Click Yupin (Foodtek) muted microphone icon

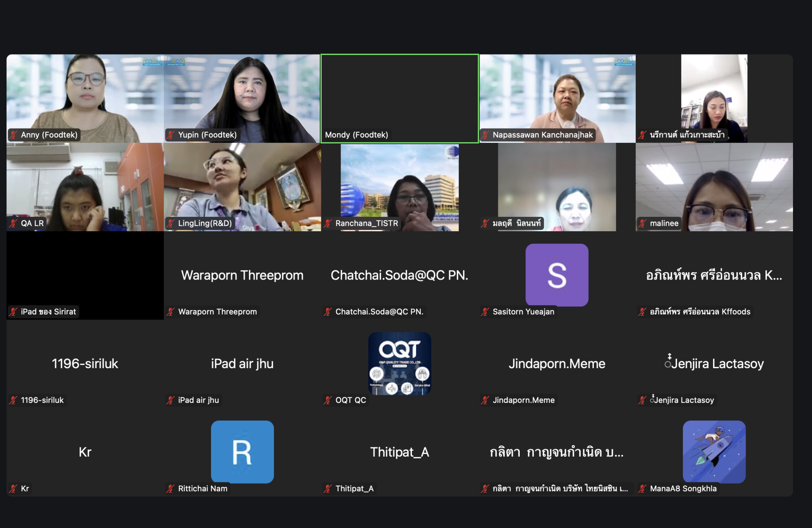170,135
